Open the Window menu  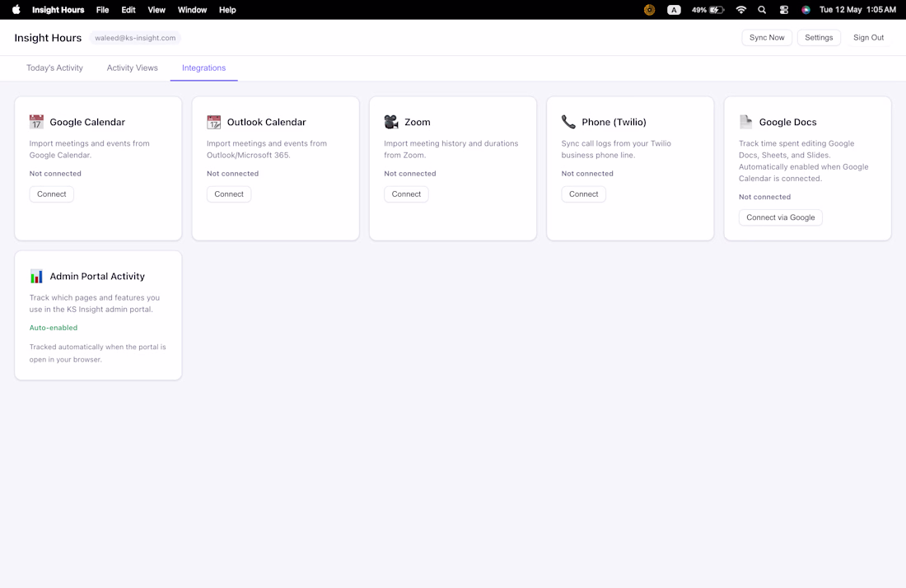coord(193,10)
